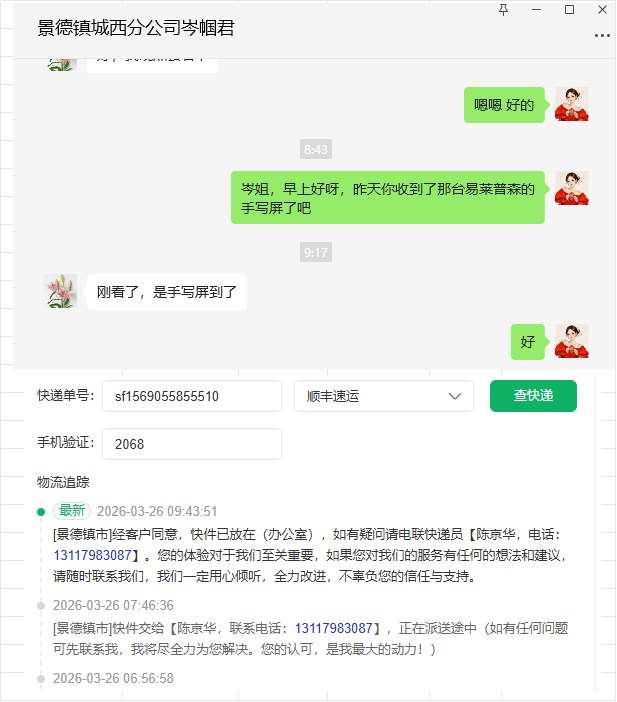Click the chevron arrow in courier selector
617x702 pixels.
[454, 396]
